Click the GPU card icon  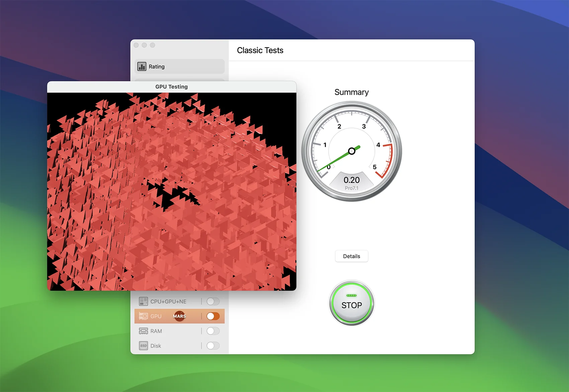tap(143, 316)
